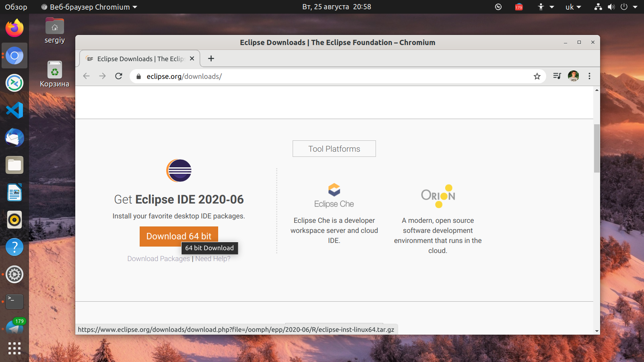Screen dimensions: 644x362
Task: Go back to the previous page
Action: pos(86,76)
